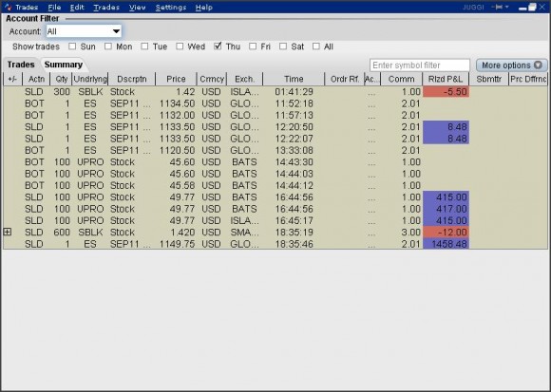Toggle the Tue checkbox
The image size is (551, 392).
(144, 47)
